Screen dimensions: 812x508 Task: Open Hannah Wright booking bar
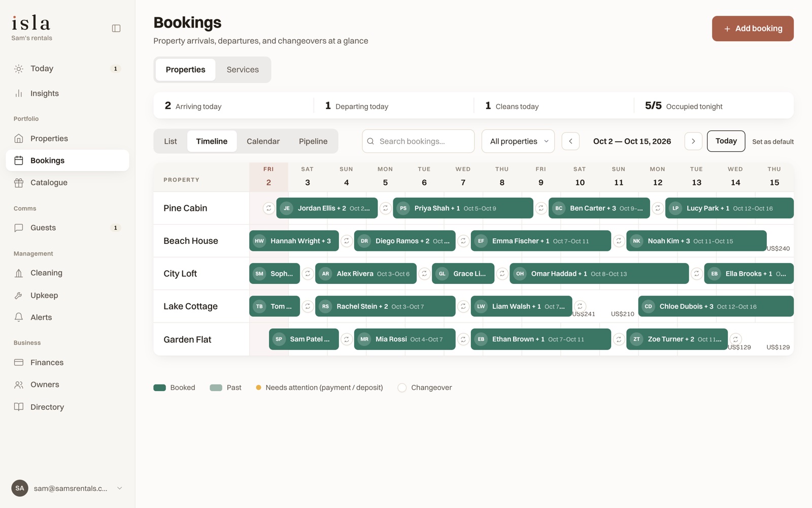coord(294,241)
